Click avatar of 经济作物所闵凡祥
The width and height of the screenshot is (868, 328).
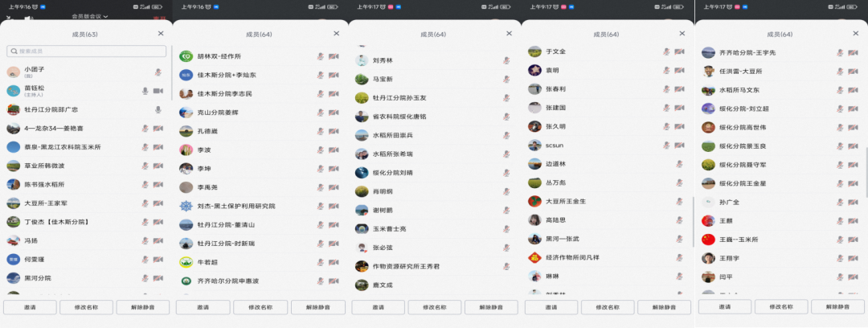pos(534,257)
